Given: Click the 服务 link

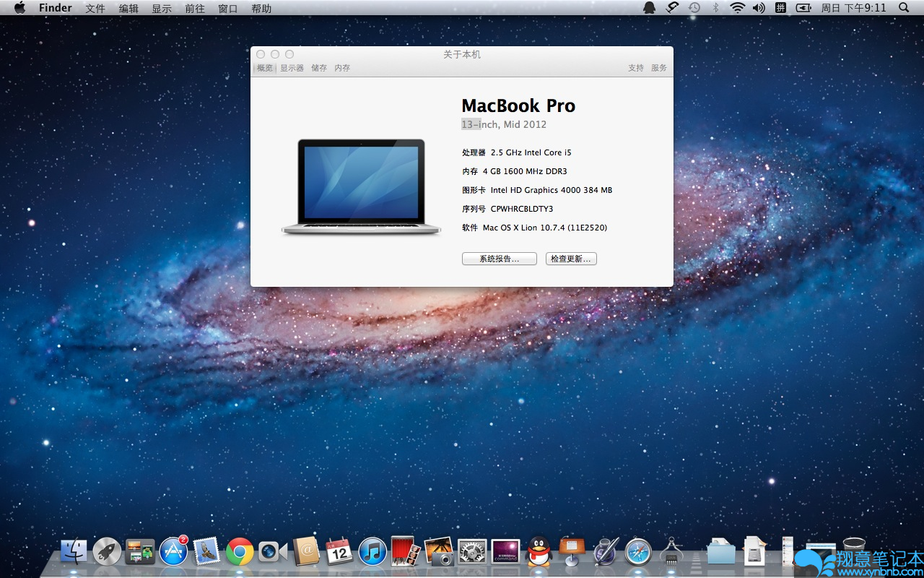Looking at the screenshot, I should click(659, 68).
